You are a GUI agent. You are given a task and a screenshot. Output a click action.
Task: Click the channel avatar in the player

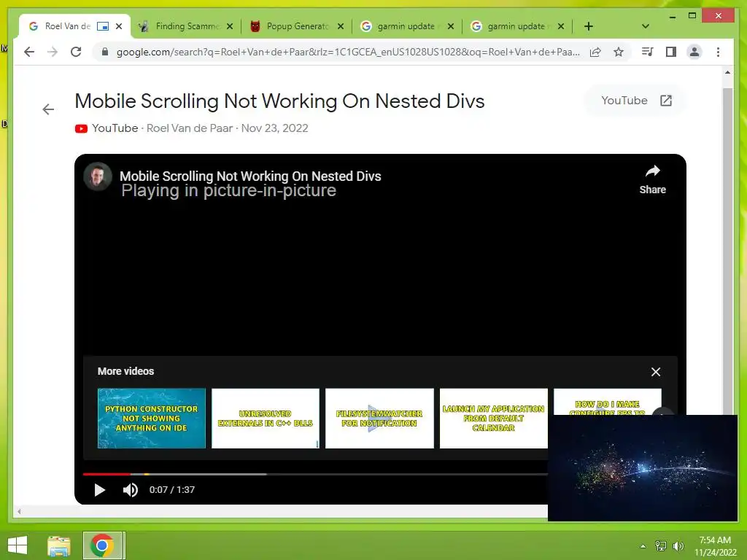(x=98, y=176)
